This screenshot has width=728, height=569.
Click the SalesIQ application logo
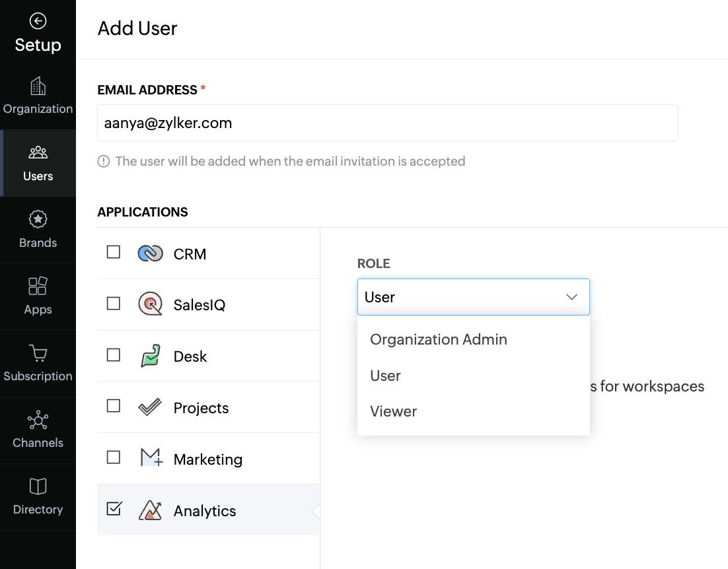(151, 304)
